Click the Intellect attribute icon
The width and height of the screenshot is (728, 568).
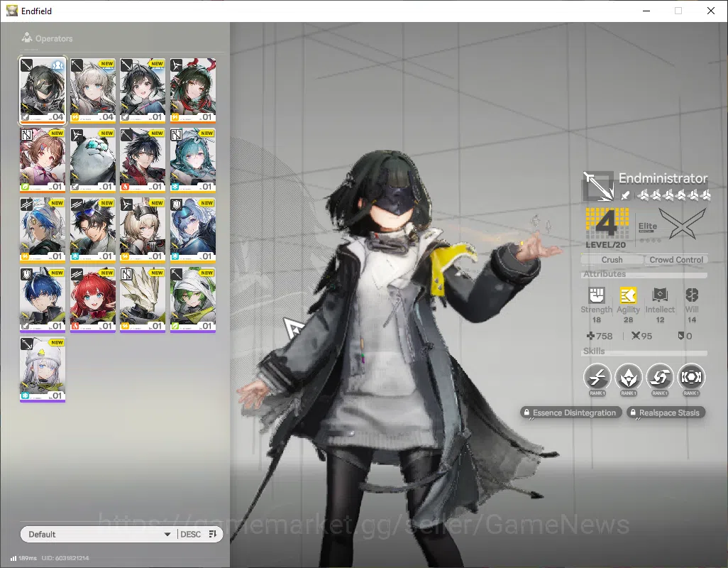(x=660, y=295)
